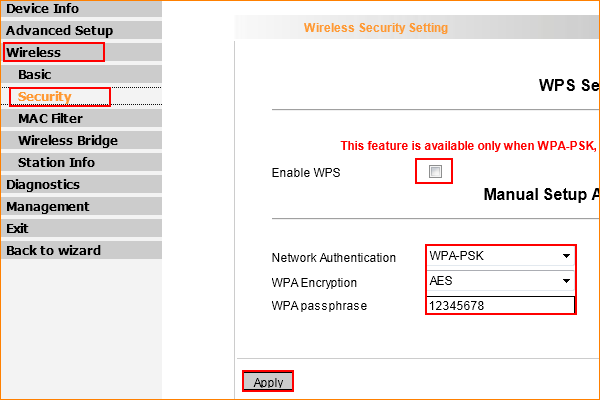600x400 pixels.
Task: Open the Wireless Bridge page
Action: [67, 141]
